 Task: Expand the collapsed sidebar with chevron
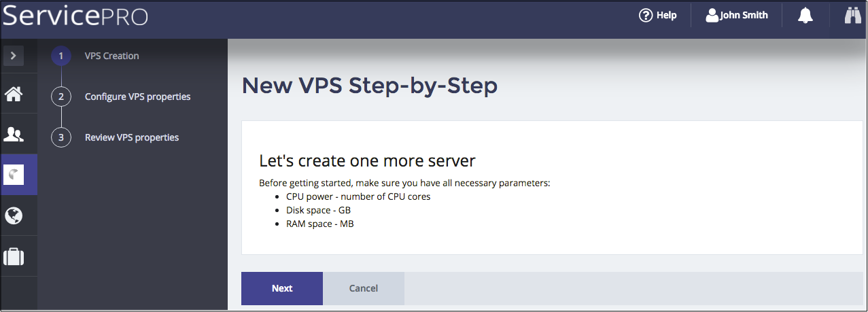coord(14,56)
